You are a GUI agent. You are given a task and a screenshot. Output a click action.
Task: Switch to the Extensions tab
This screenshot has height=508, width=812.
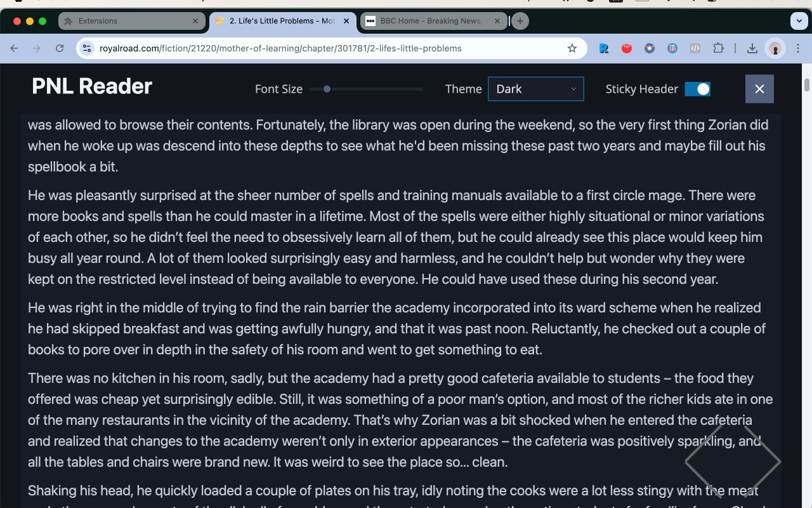132,21
